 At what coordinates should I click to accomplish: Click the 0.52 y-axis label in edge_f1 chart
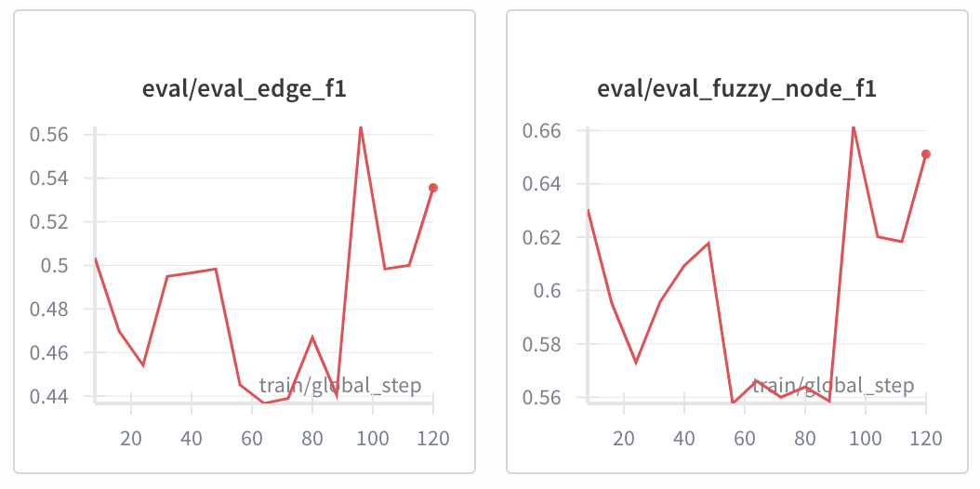[x=49, y=222]
